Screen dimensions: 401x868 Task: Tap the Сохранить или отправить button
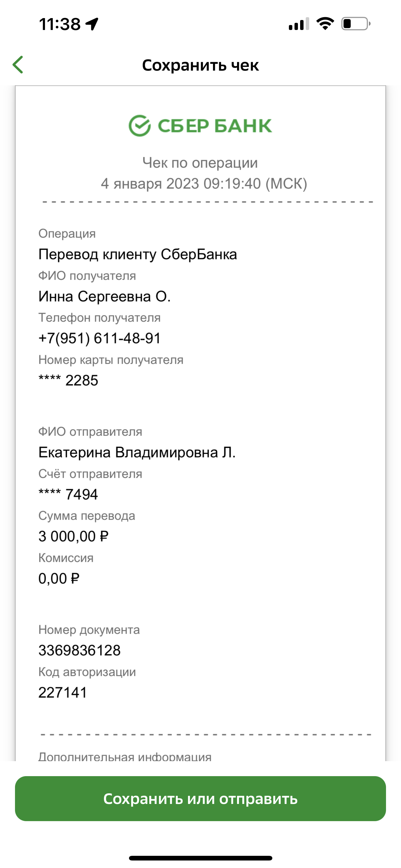click(x=200, y=798)
